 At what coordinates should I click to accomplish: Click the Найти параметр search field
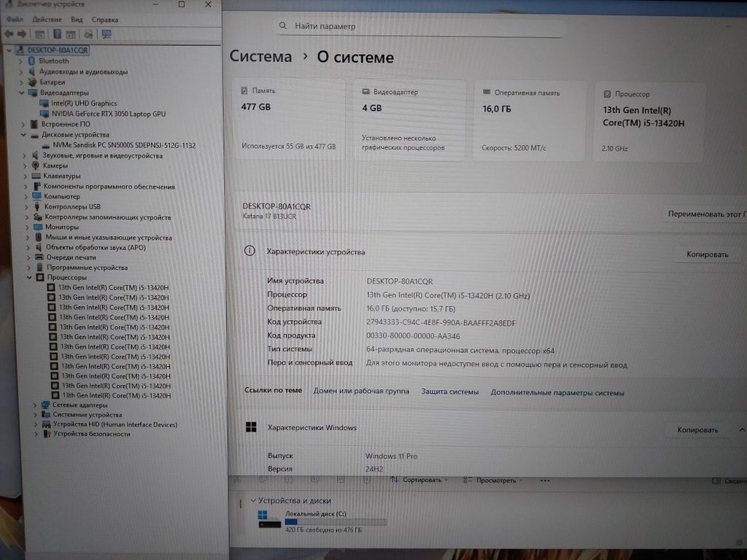pos(423,26)
